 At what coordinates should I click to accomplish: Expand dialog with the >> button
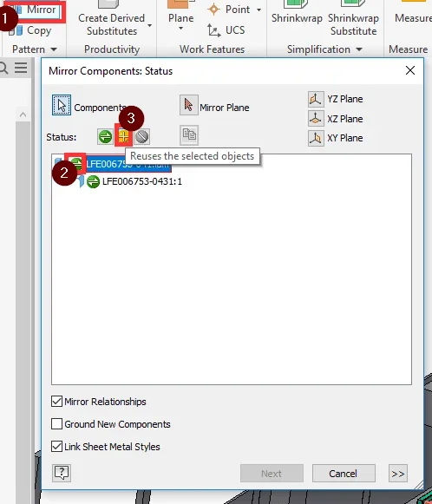[398, 473]
